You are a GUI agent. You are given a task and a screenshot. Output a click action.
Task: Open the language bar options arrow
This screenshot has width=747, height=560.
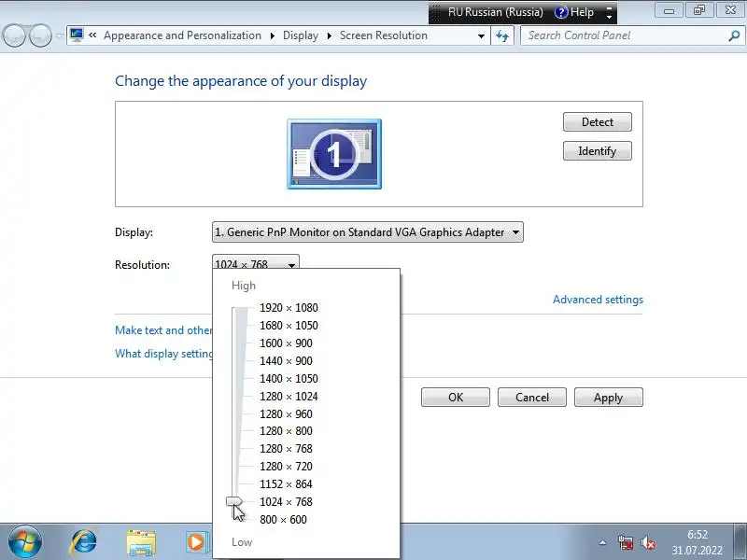(x=609, y=17)
